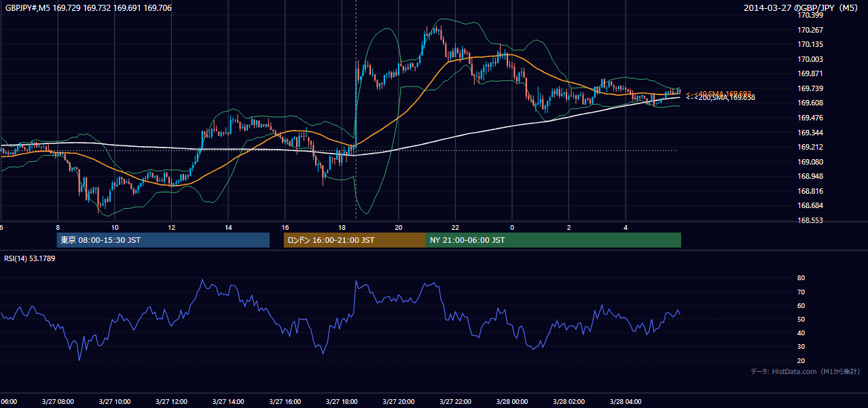Click price axis label 169.476

[810, 118]
